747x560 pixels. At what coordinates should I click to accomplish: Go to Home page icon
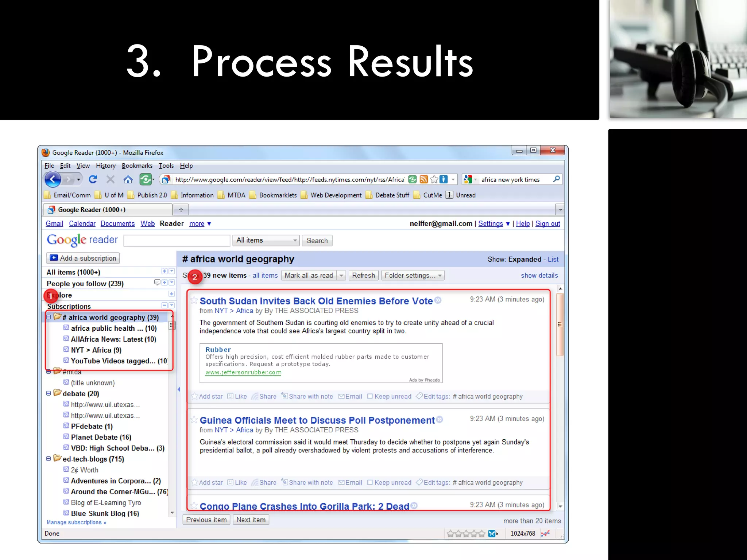coord(128,179)
